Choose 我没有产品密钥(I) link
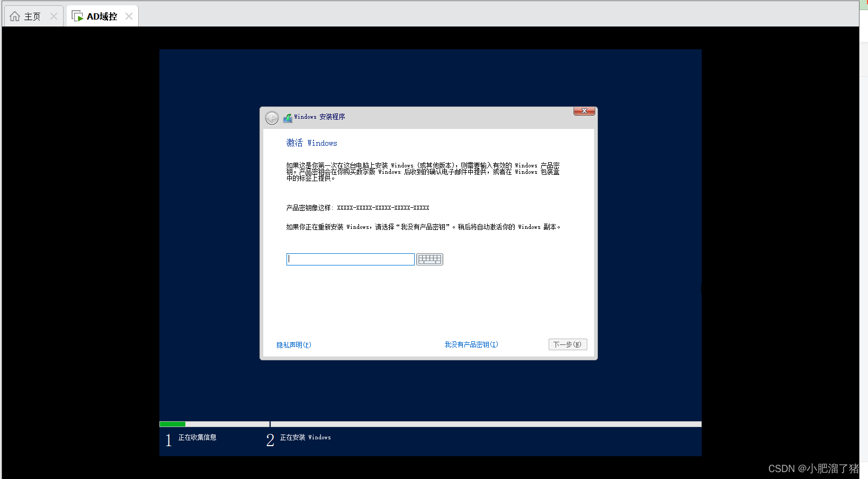Screen dimensions: 868x479 click(471, 344)
